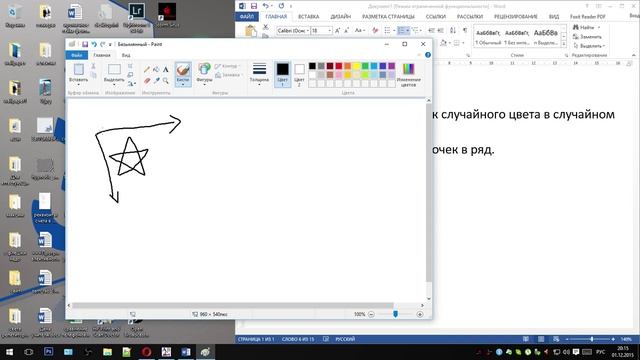The width and height of the screenshot is (640, 360).
Task: Open the File tab in Paint
Action: coord(77,55)
